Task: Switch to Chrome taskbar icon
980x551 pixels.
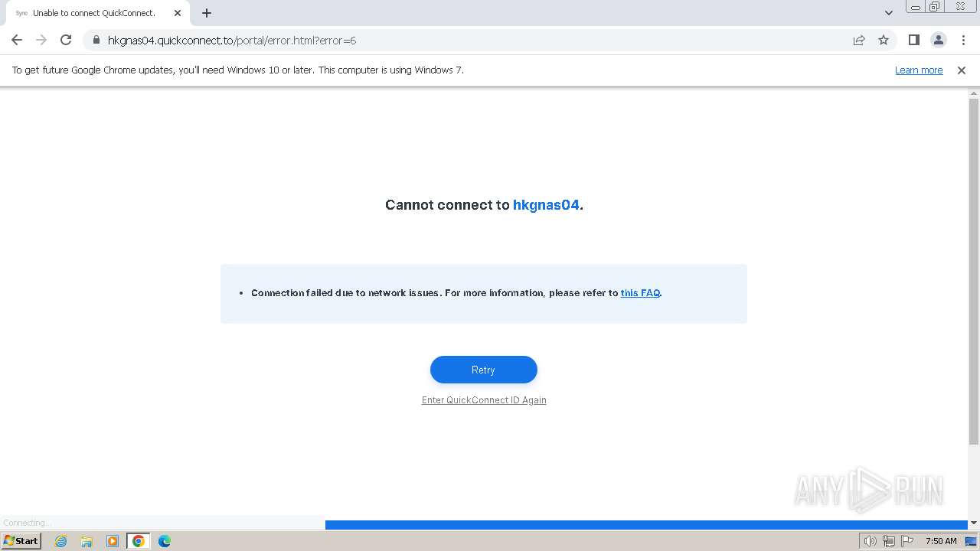Action: pos(139,541)
